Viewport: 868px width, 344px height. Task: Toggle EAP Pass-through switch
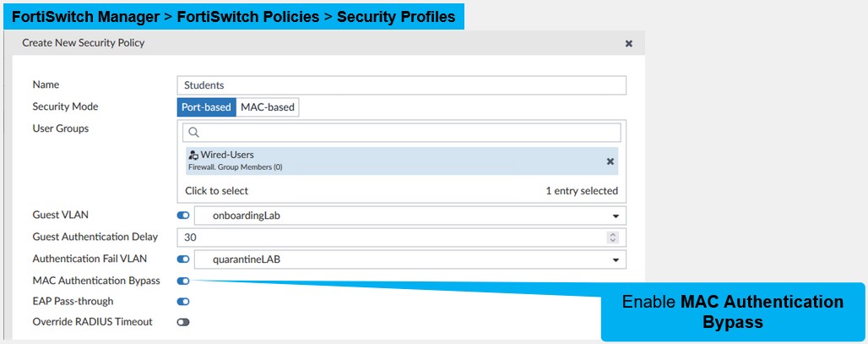[183, 302]
